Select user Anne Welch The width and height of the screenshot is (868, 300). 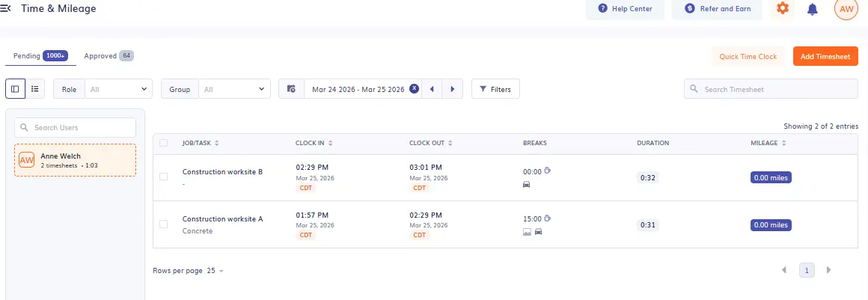tap(75, 160)
